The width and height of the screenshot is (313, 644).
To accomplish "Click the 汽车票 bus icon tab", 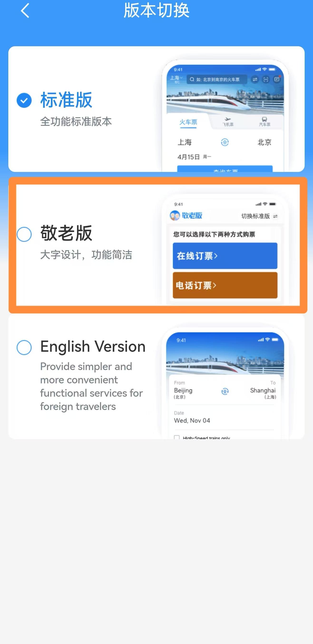I will click(264, 122).
